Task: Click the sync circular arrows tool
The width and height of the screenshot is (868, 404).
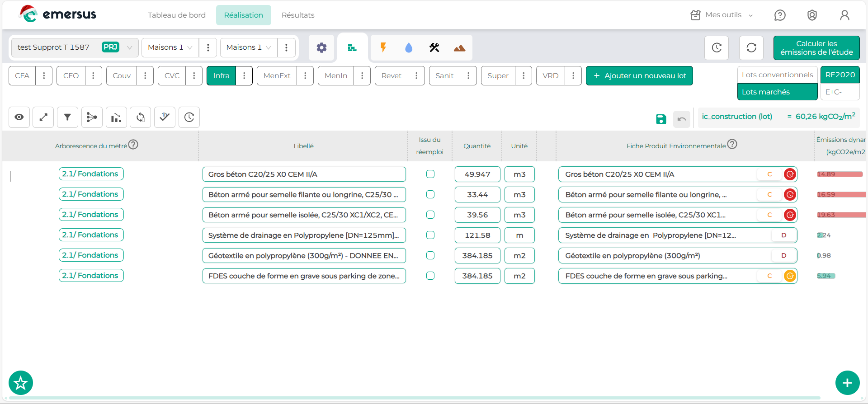Action: coord(141,117)
